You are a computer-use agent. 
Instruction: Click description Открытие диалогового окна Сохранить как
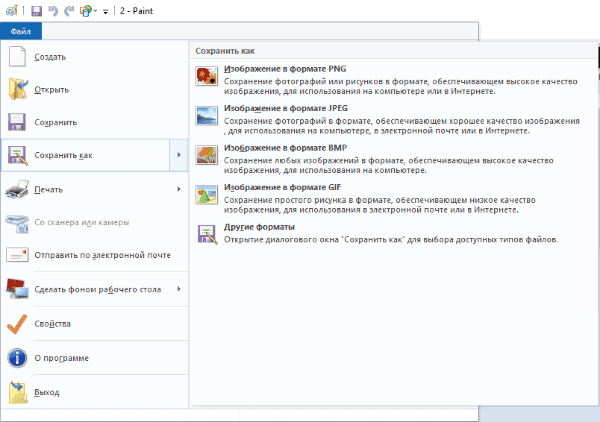391,240
